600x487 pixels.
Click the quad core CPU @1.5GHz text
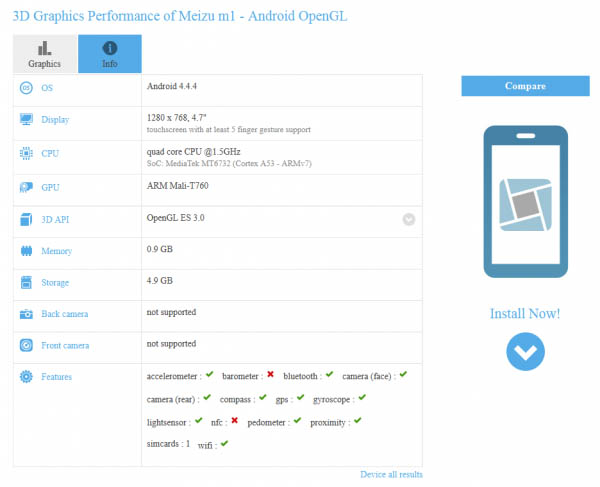point(194,152)
